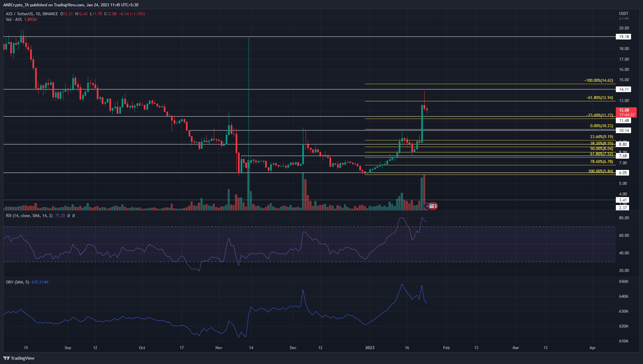Viewport: 643px width, 364px height.
Task: Click the 2.37 price axis label
Action: (x=623, y=208)
